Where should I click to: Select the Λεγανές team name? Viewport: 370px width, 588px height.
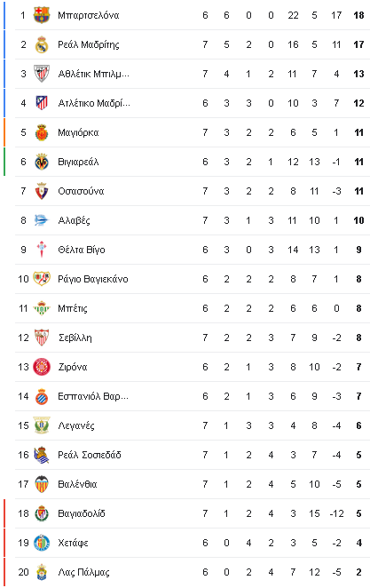click(x=76, y=425)
